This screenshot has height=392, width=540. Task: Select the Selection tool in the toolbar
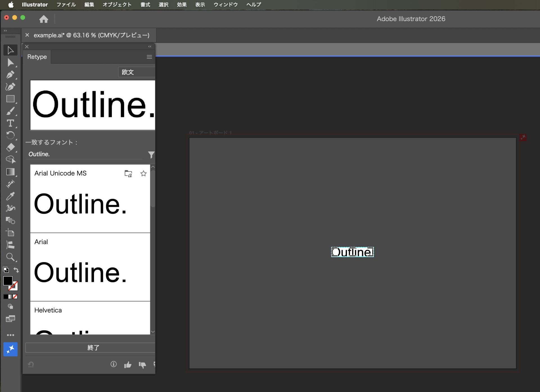(10, 50)
